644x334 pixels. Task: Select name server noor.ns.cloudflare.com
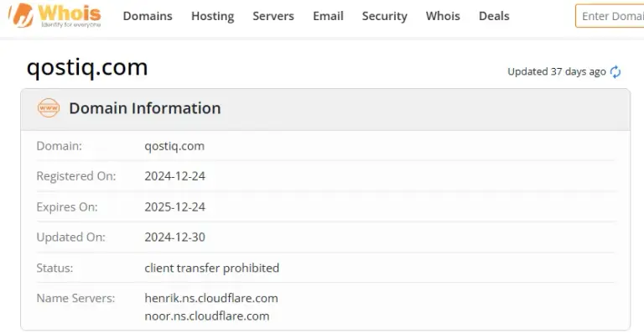(x=207, y=316)
